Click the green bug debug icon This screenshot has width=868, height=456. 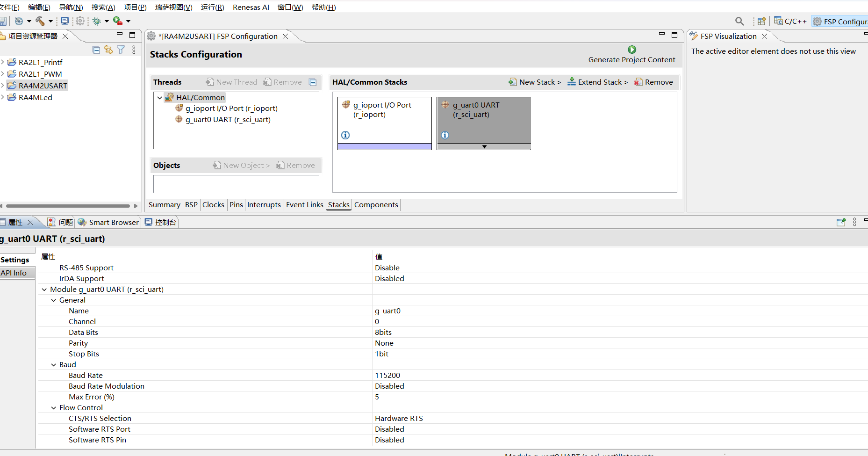click(x=97, y=21)
